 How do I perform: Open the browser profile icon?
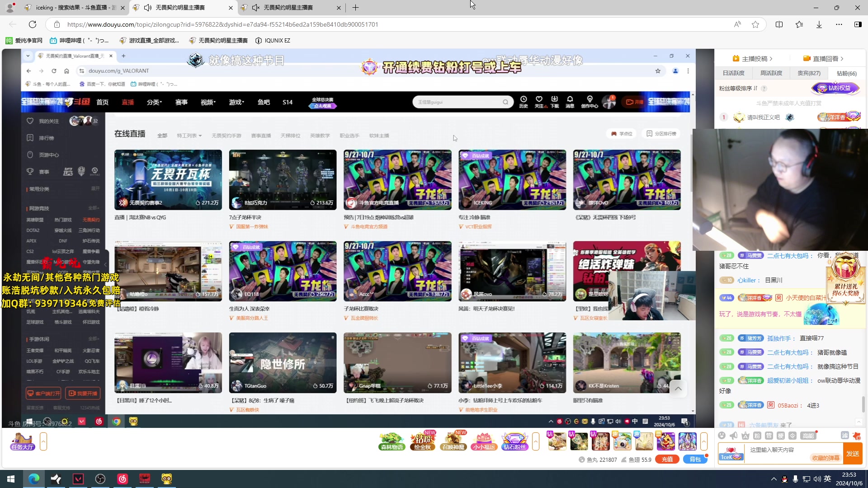click(x=9, y=7)
